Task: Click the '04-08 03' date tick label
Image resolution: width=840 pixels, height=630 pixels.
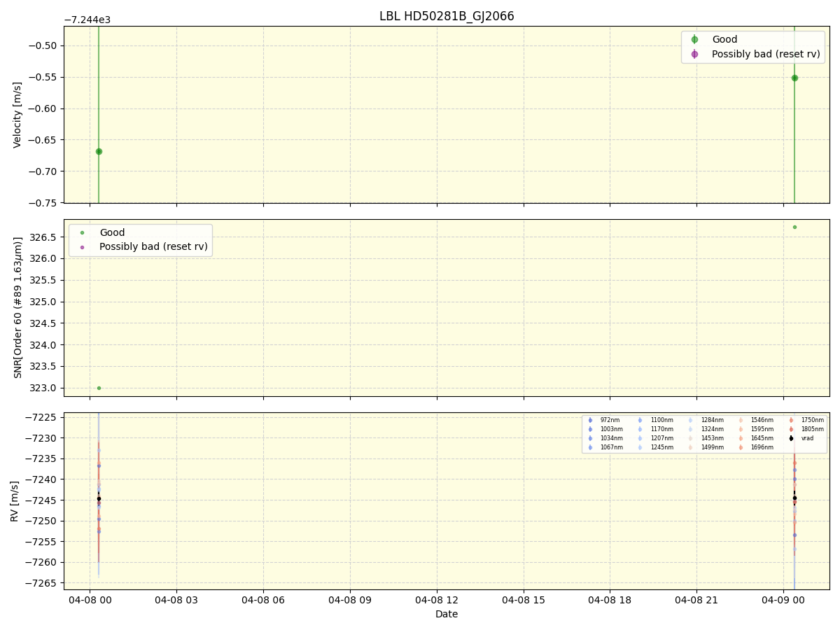Action: coord(176,600)
